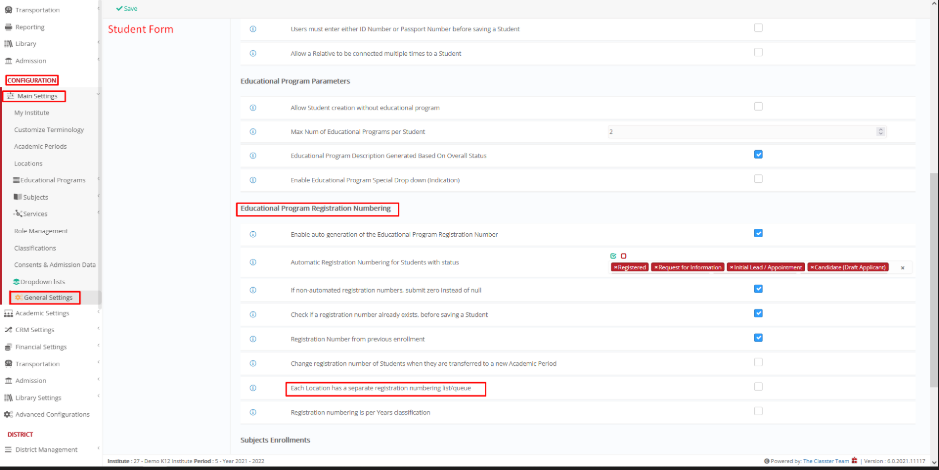This screenshot has width=939, height=470.
Task: Click the vertical scrollbar of the settings page
Action: point(934,281)
